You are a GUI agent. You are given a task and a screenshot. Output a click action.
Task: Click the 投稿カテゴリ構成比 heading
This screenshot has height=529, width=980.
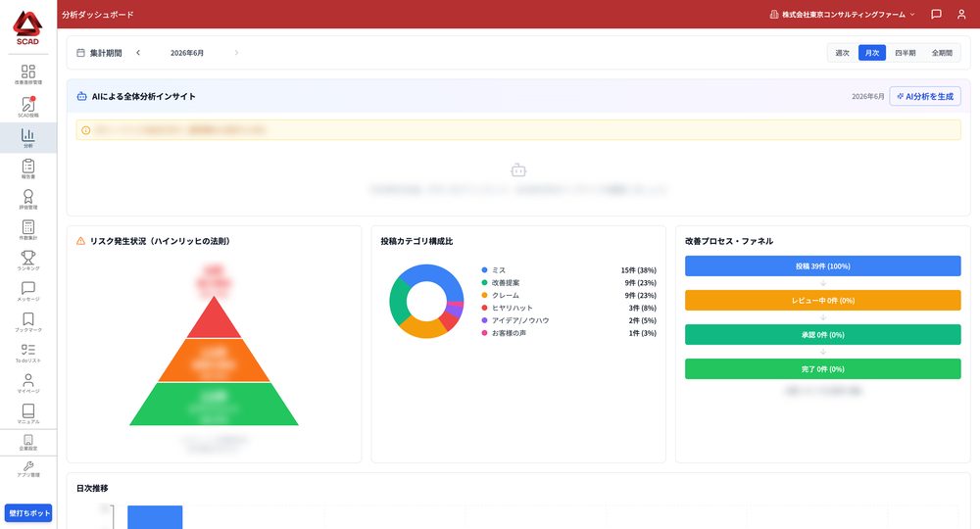(x=416, y=241)
